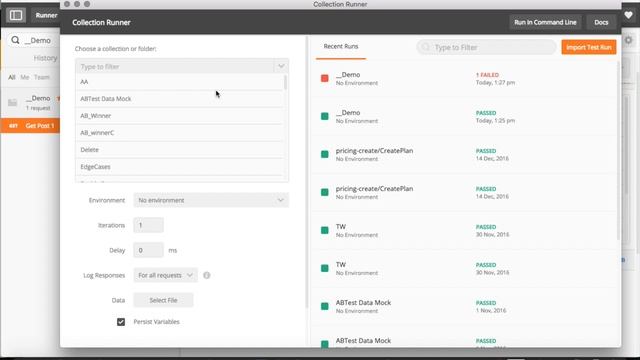
Task: Click the Runner button in Postman window
Action: pyautogui.click(x=46, y=16)
